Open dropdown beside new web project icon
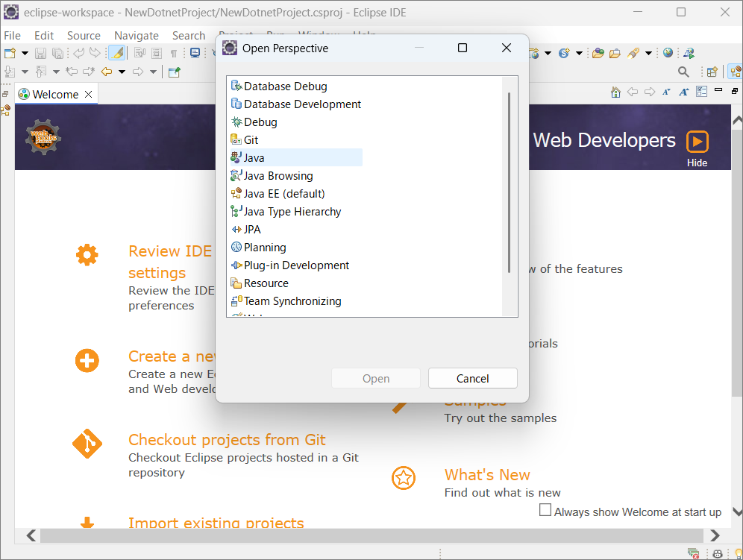The image size is (743, 560). point(548,53)
